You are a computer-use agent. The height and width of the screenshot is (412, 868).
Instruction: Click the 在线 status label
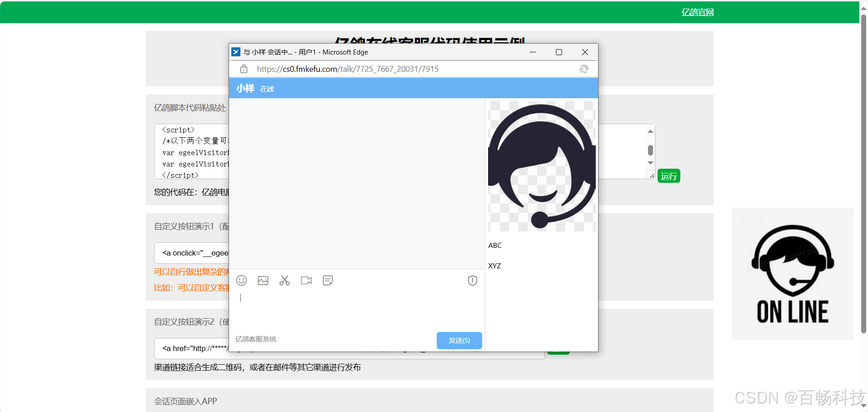pyautogui.click(x=267, y=89)
